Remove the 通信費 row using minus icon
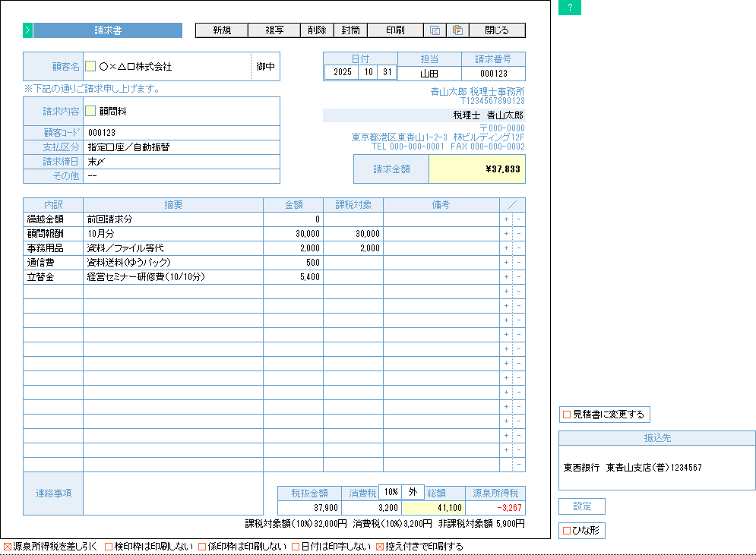This screenshot has height=555, width=756. [519, 263]
